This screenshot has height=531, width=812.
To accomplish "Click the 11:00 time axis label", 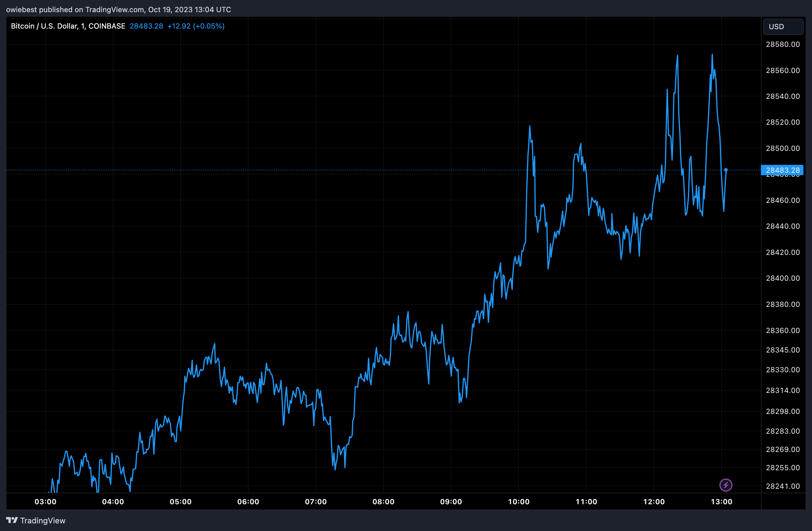I will [586, 501].
